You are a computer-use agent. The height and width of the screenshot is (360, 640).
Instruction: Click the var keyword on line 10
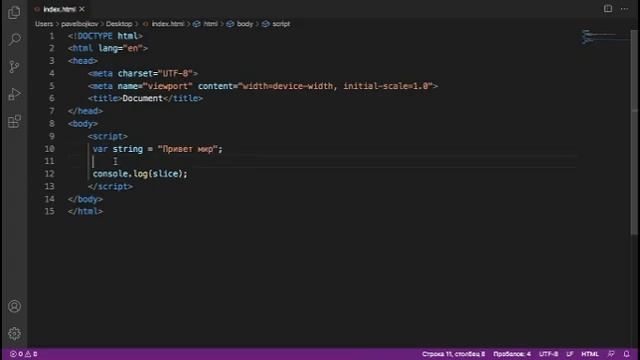(x=100, y=149)
